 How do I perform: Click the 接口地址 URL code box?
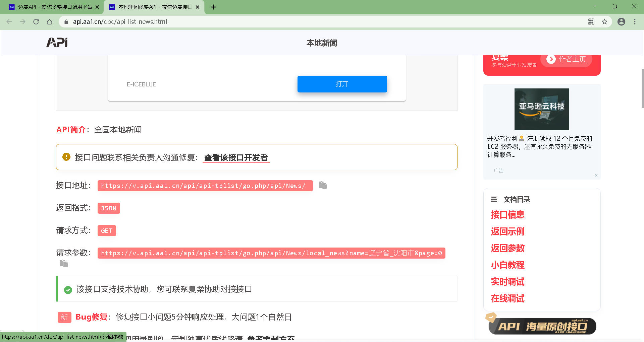click(x=205, y=186)
